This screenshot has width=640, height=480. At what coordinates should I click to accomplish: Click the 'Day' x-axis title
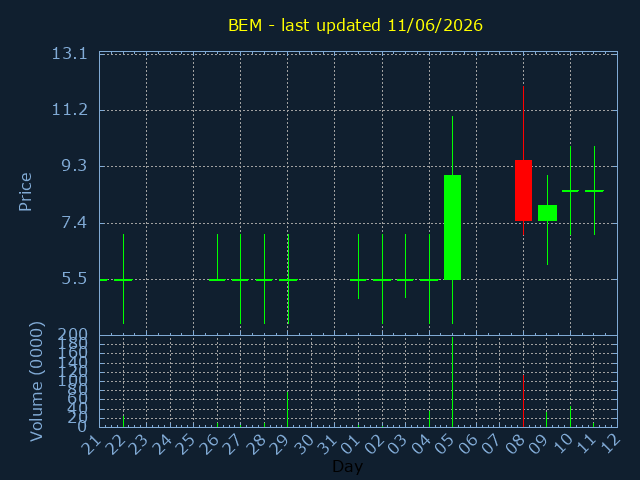point(347,466)
